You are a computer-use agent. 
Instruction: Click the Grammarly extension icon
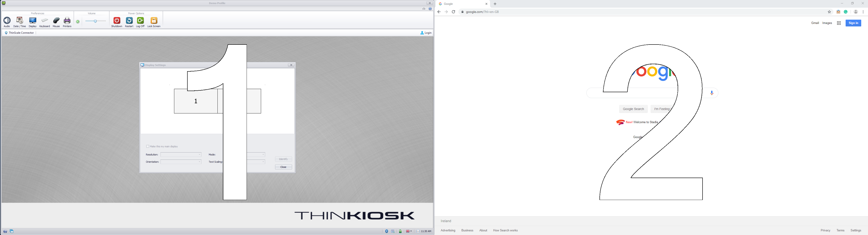tap(846, 12)
